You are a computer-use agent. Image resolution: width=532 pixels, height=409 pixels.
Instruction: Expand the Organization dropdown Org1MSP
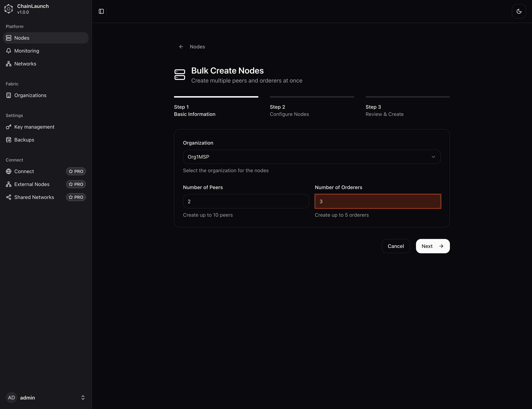312,157
